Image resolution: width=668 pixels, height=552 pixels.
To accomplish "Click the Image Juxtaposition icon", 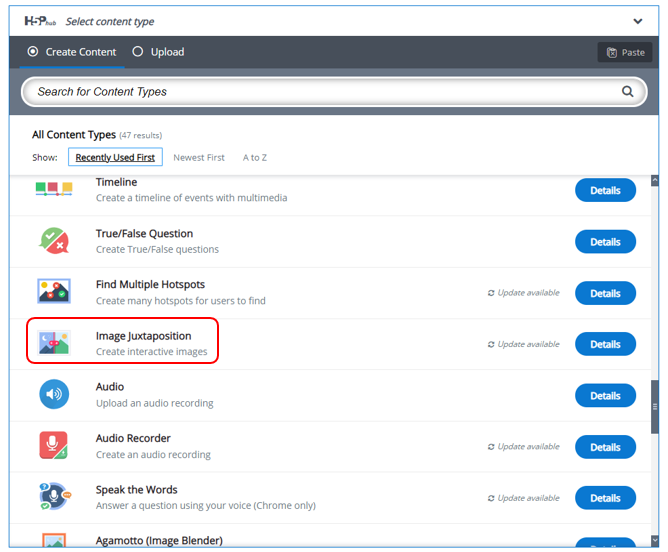I will [x=54, y=342].
